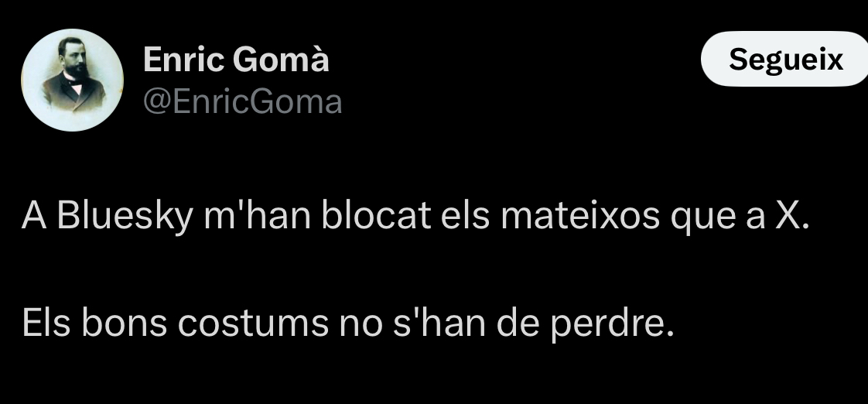The height and width of the screenshot is (404, 868).
Task: Click the word 'mateixos' in the tweet
Action: pyautogui.click(x=580, y=215)
